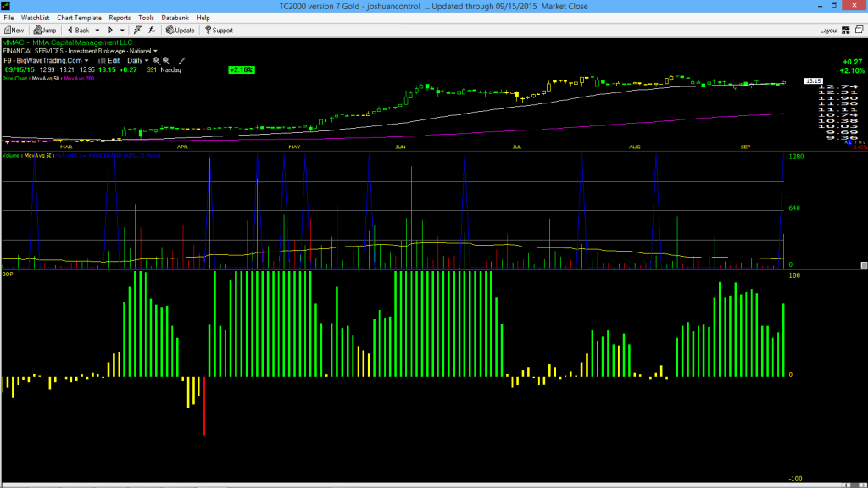The height and width of the screenshot is (488, 868).
Task: Click the cascade windows icon beside Layout
Action: coord(860,30)
